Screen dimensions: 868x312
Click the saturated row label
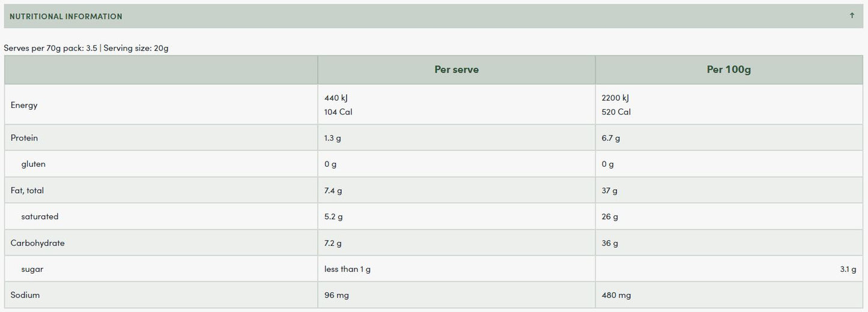40,217
